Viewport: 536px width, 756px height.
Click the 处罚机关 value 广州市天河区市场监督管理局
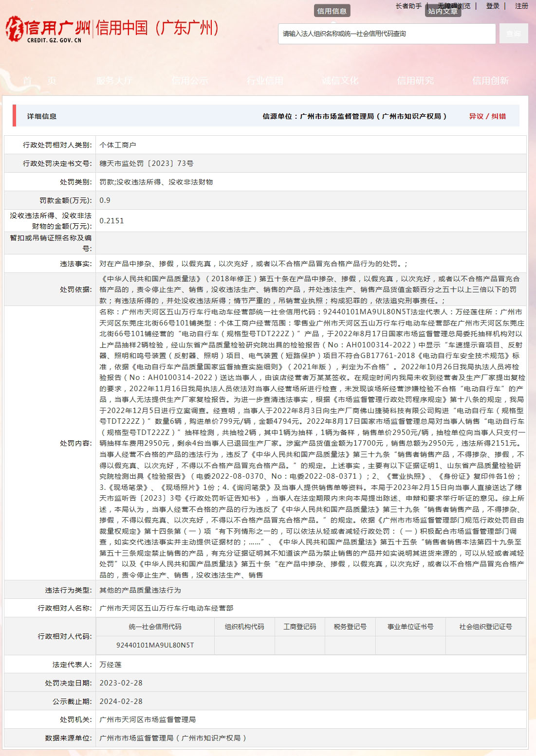[148, 720]
